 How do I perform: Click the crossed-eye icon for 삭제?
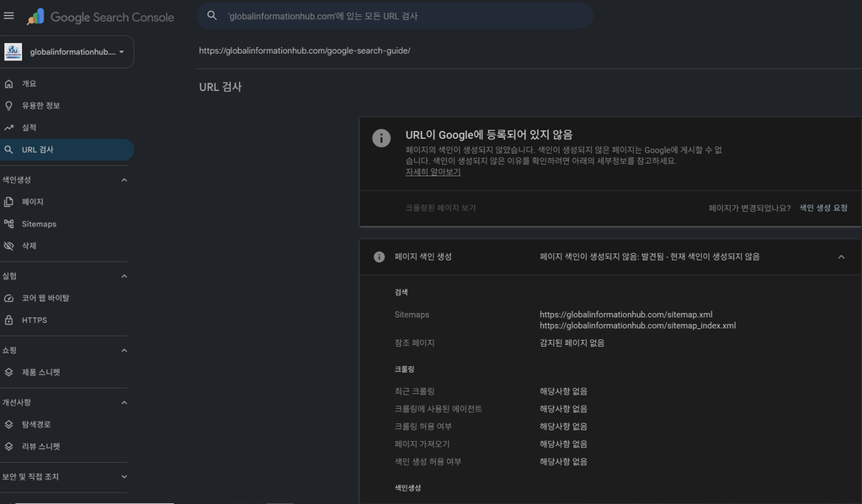(8, 246)
